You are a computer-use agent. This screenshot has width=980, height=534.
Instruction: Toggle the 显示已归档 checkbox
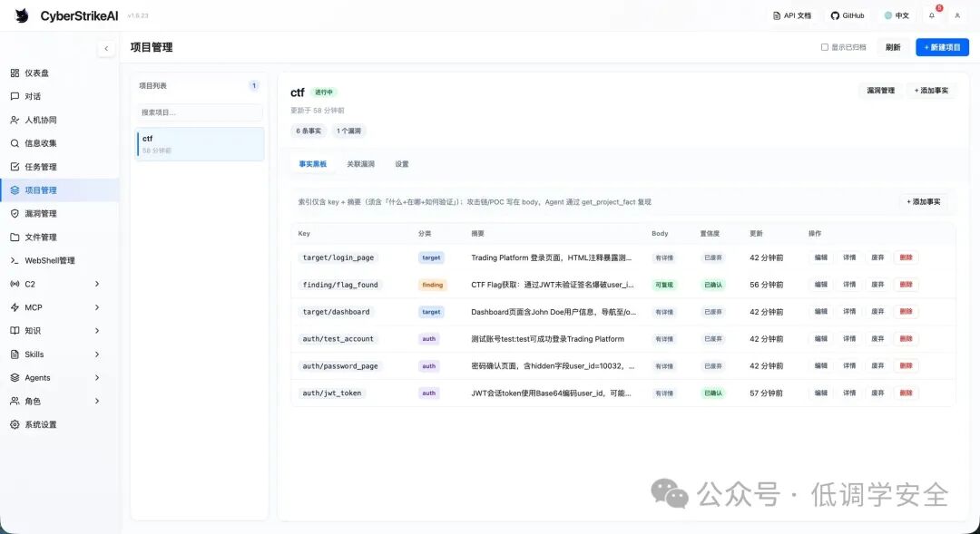[824, 47]
